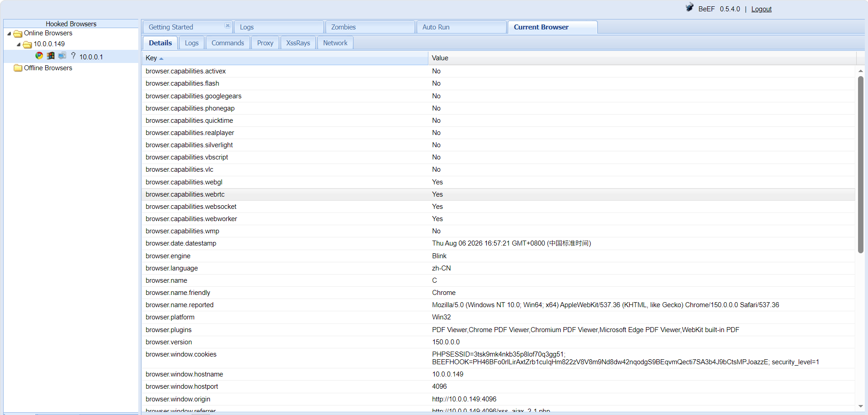Sort by the Key column header
This screenshot has width=868, height=415.
[285, 58]
